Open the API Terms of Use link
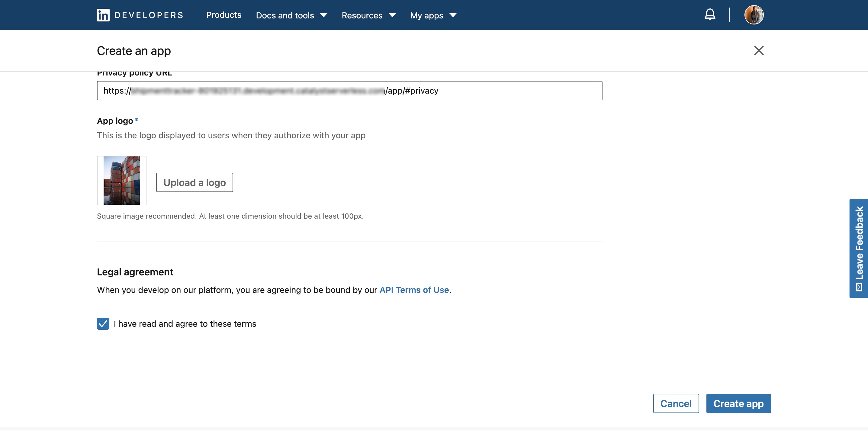Viewport: 868px width, 430px height. point(414,290)
